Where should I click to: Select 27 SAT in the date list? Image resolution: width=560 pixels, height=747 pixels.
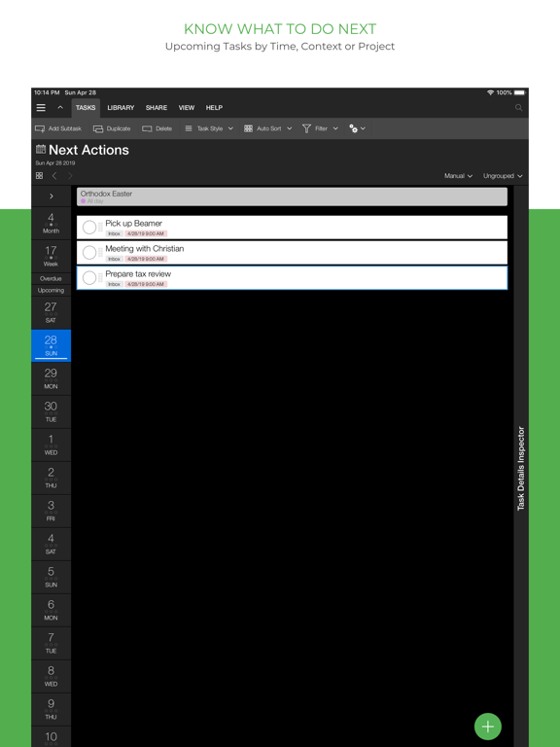coord(51,312)
